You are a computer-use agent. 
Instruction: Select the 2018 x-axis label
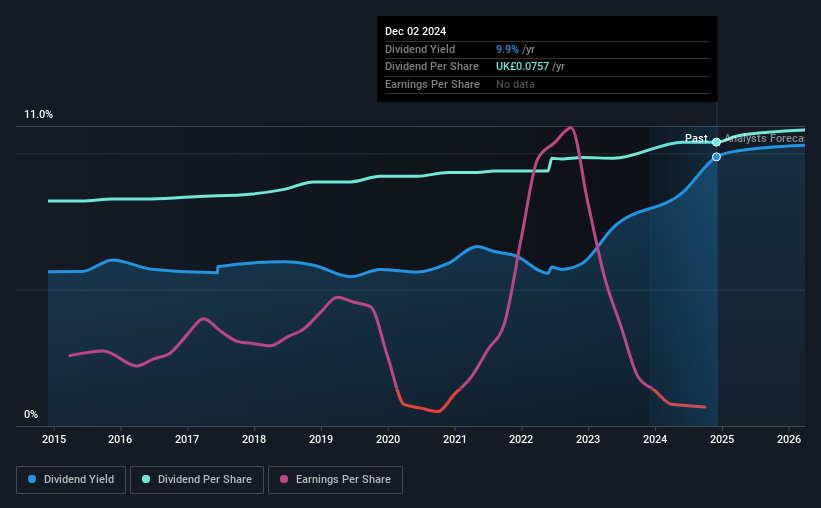pos(254,439)
